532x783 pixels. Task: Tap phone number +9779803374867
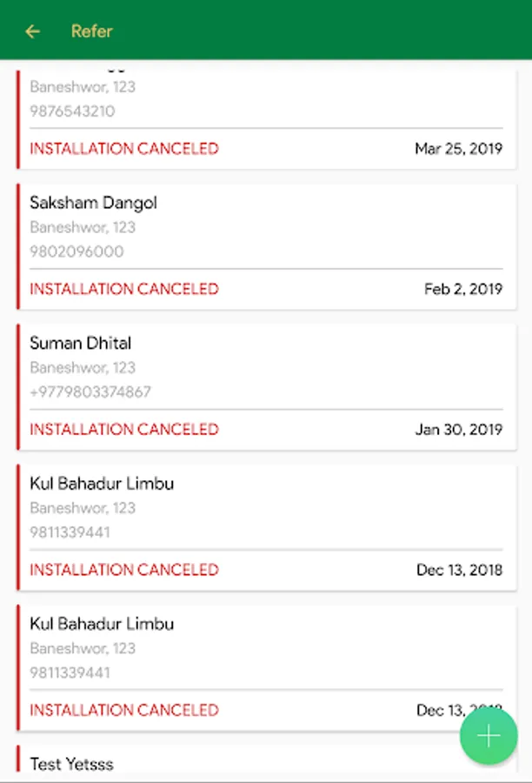click(x=90, y=391)
